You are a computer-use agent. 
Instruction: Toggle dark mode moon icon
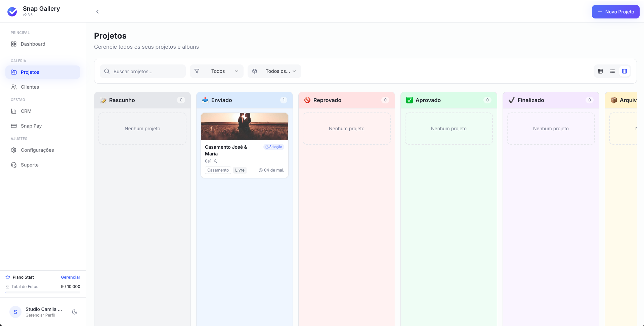tap(75, 312)
